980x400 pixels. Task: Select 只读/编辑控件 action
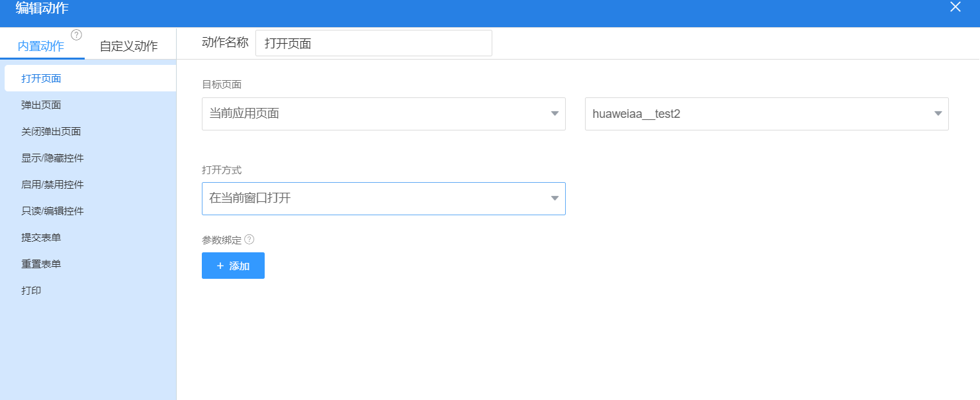pos(52,211)
